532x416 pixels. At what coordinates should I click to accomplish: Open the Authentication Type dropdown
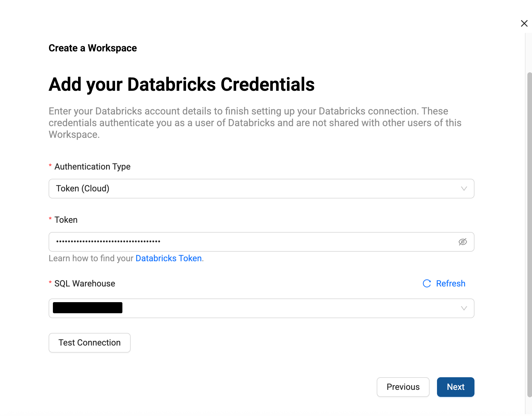pyautogui.click(x=261, y=189)
